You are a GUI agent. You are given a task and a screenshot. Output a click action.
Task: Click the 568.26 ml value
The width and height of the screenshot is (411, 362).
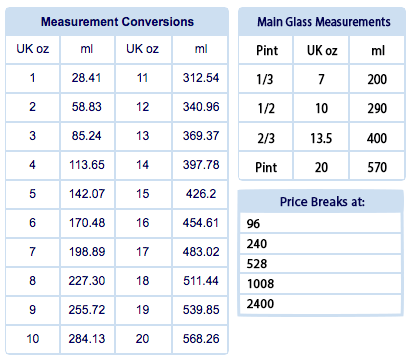click(x=201, y=339)
